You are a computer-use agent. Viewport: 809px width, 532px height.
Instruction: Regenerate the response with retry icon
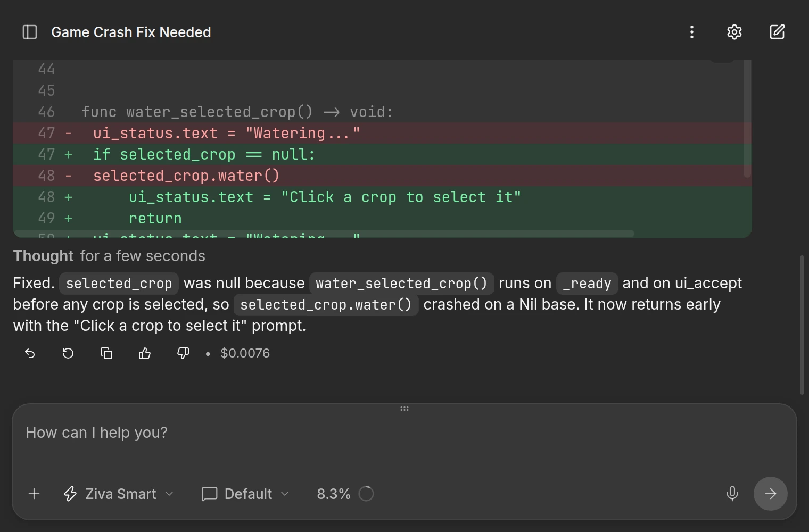click(x=68, y=353)
